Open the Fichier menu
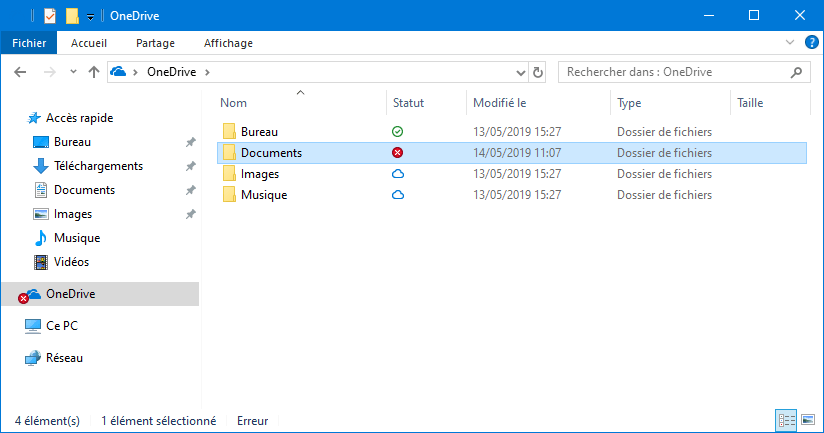This screenshot has width=824, height=433. click(29, 43)
